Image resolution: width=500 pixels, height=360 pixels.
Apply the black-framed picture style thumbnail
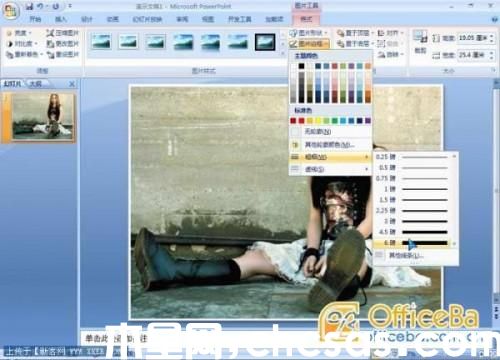(x=265, y=42)
